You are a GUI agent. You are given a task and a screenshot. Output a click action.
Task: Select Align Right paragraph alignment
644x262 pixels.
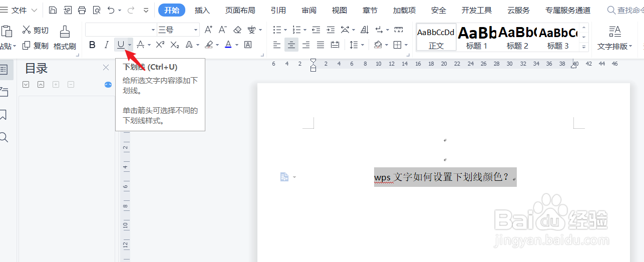(x=306, y=45)
